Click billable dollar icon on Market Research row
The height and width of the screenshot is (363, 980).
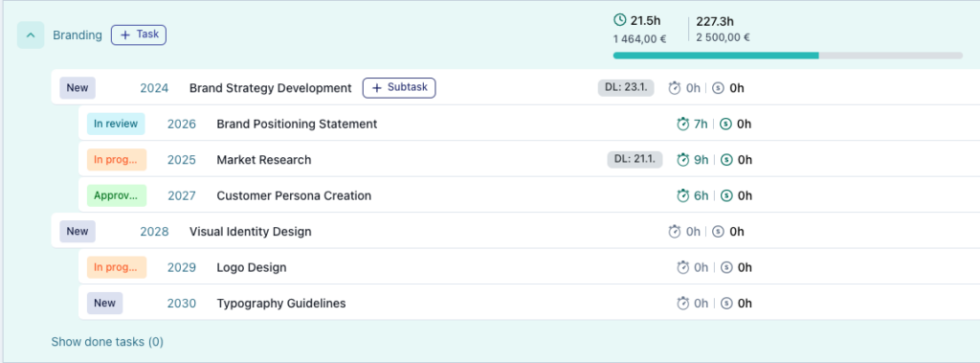tap(726, 160)
